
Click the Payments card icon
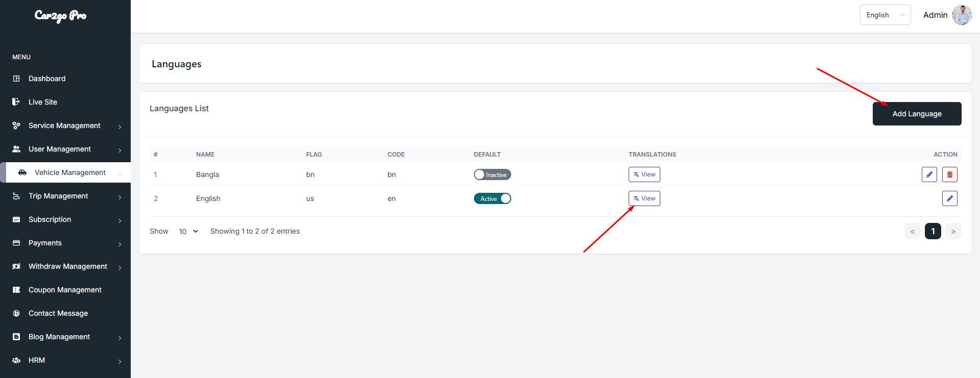point(16,243)
